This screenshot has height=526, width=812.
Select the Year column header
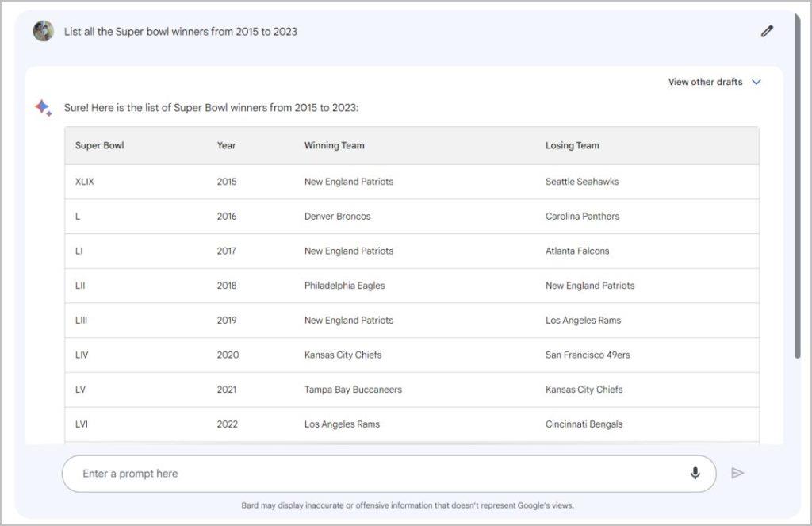coord(226,146)
